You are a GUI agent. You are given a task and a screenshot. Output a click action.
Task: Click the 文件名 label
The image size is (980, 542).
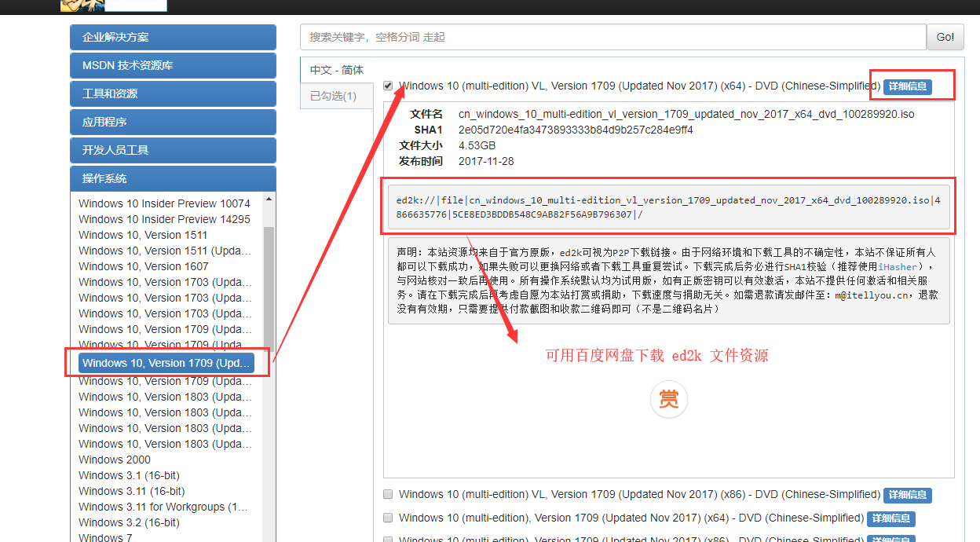[x=426, y=114]
